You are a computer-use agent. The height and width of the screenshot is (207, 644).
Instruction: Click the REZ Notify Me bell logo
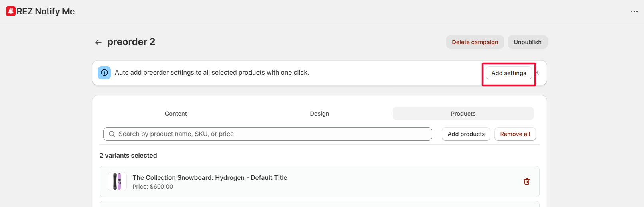pyautogui.click(x=11, y=11)
